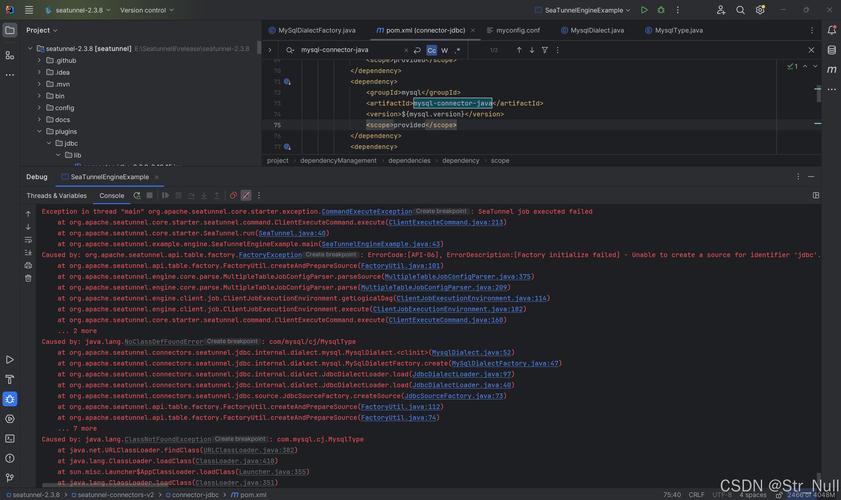Switch to myconfig.conf editor tab
The width and height of the screenshot is (841, 500).
tap(513, 31)
